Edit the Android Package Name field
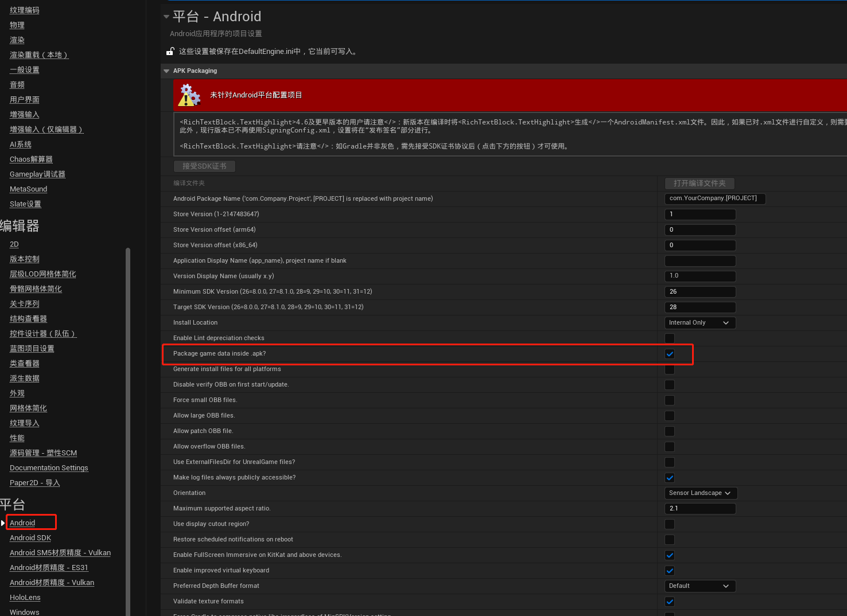 [715, 198]
